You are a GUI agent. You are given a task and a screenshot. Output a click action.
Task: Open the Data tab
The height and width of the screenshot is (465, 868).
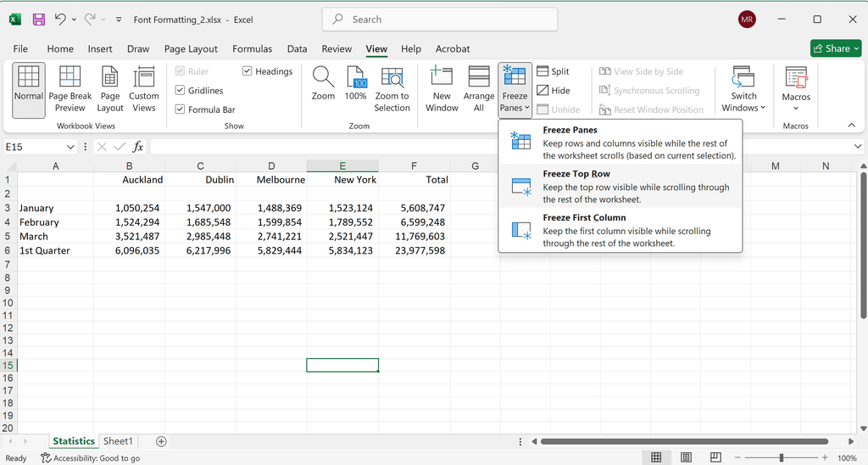tap(297, 48)
